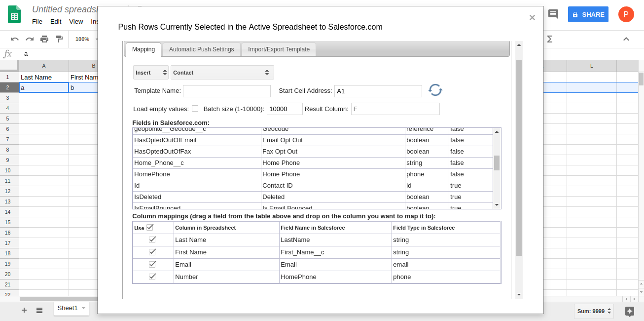Click the Template Name input field
The image size is (644, 321).
(x=227, y=91)
